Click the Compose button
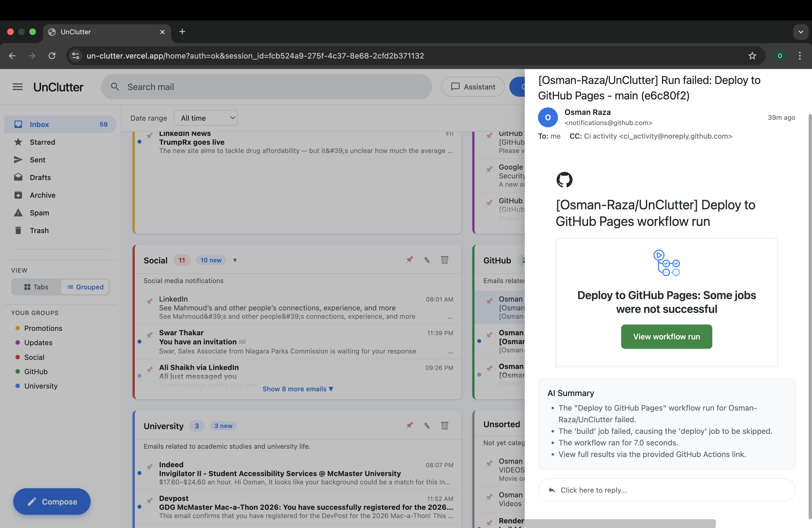This screenshot has height=528, width=812. click(52, 501)
